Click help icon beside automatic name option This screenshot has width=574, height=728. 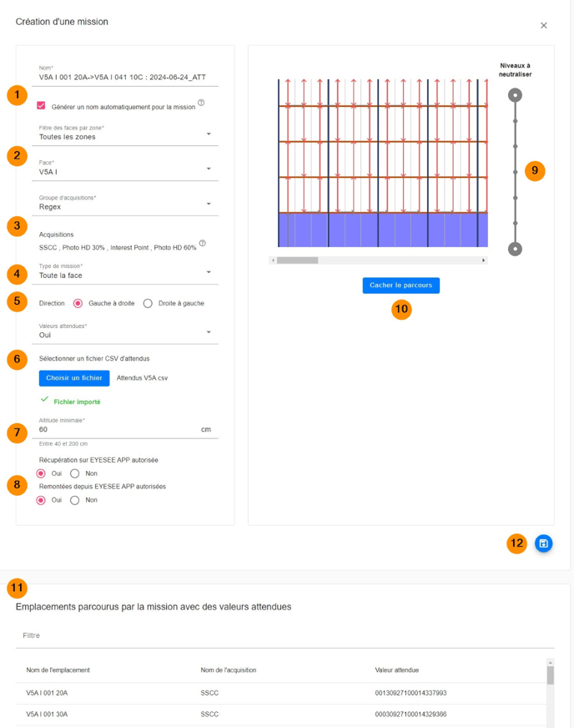pos(202,104)
